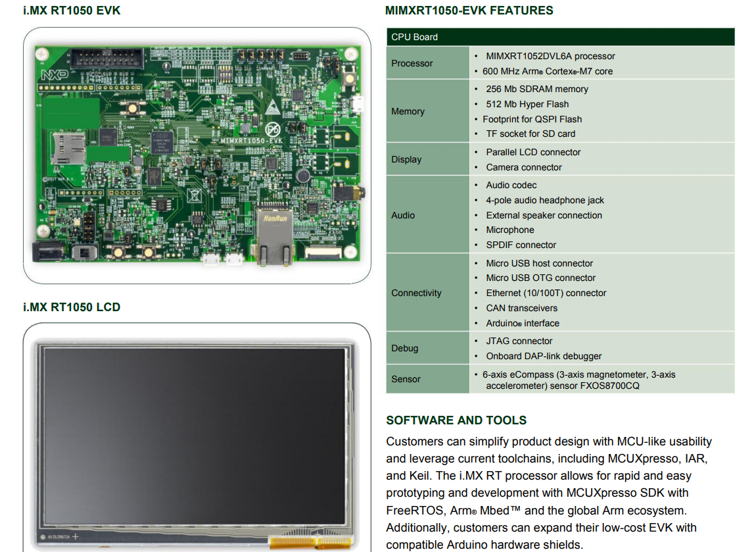756x552 pixels.
Task: Click the "6-axis eCompass" sensor bullet
Action: 579,380
